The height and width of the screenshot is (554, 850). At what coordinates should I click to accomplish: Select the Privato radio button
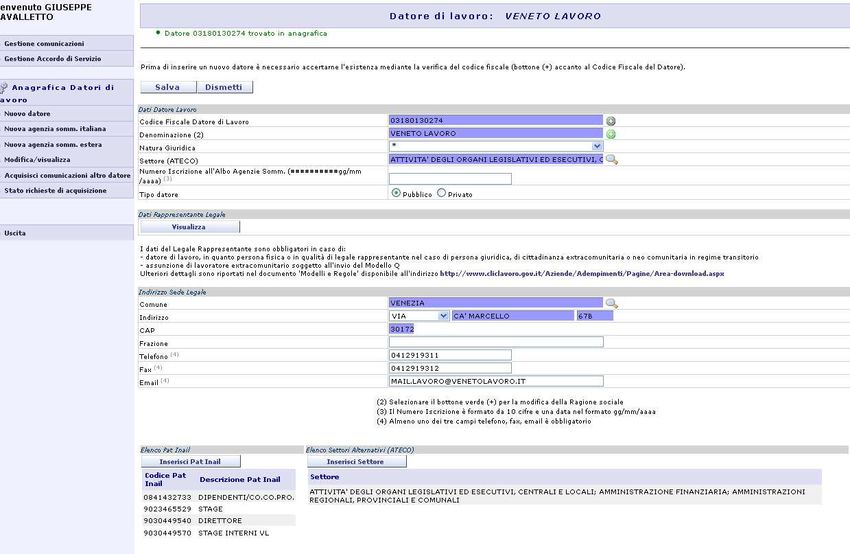tap(441, 193)
